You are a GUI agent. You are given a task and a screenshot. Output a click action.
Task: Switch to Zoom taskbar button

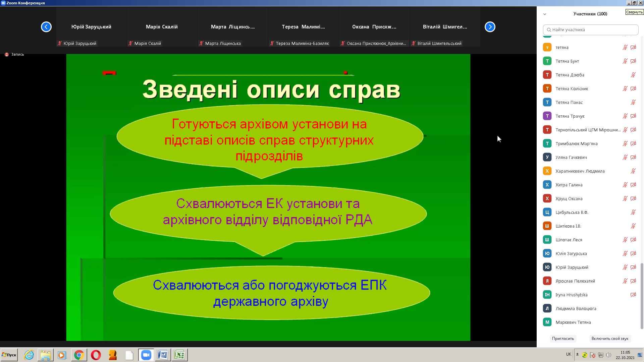coord(146,355)
